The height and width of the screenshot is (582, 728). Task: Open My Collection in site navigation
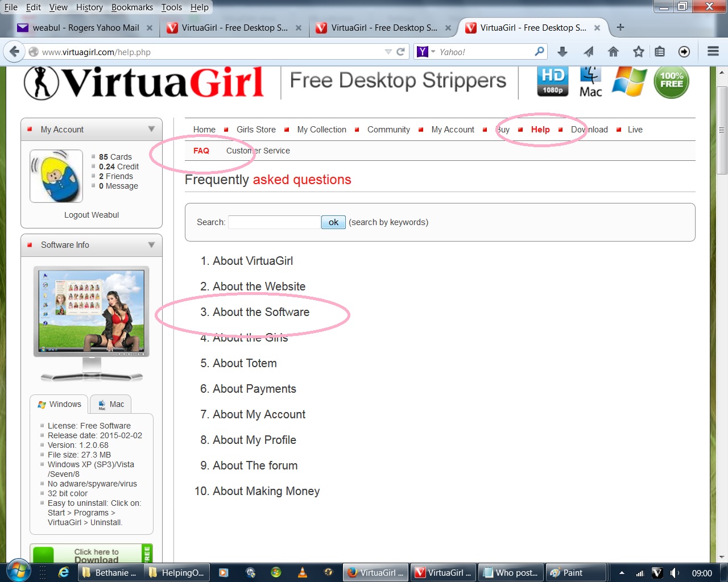click(321, 130)
